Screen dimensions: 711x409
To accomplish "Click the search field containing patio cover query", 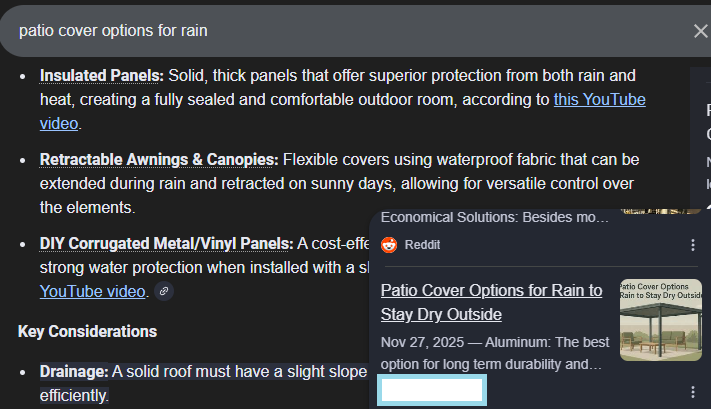I will pos(340,31).
